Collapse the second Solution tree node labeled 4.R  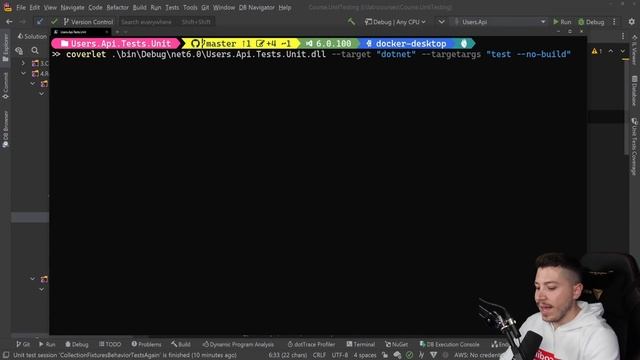pyautogui.click(x=23, y=73)
